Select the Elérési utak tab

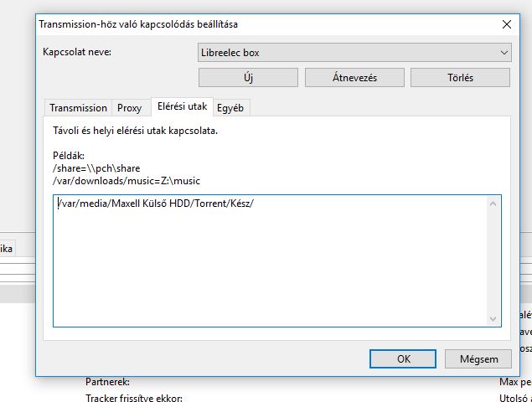182,106
